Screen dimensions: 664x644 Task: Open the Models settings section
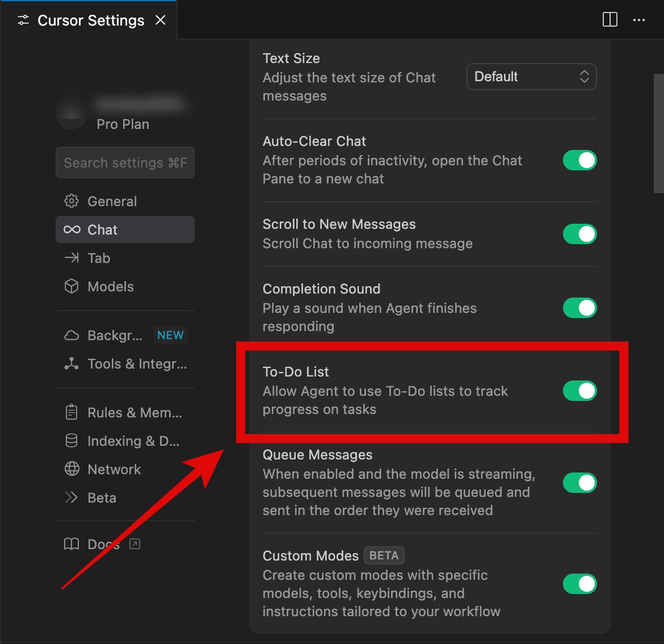[125, 286]
